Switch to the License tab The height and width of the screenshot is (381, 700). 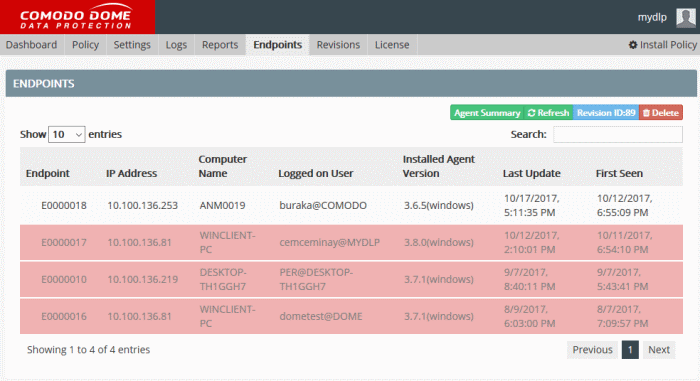392,45
